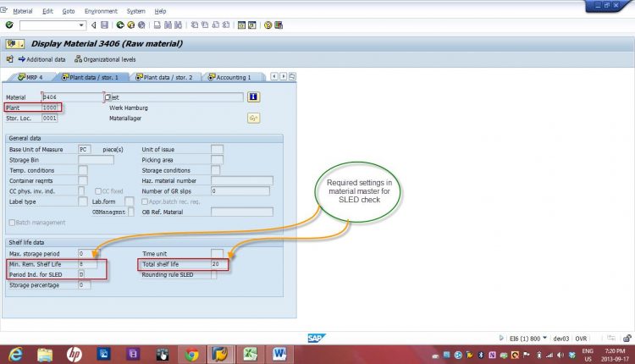Click the Next Page icon
Screen dimensions: 635x364
click(x=215, y=25)
